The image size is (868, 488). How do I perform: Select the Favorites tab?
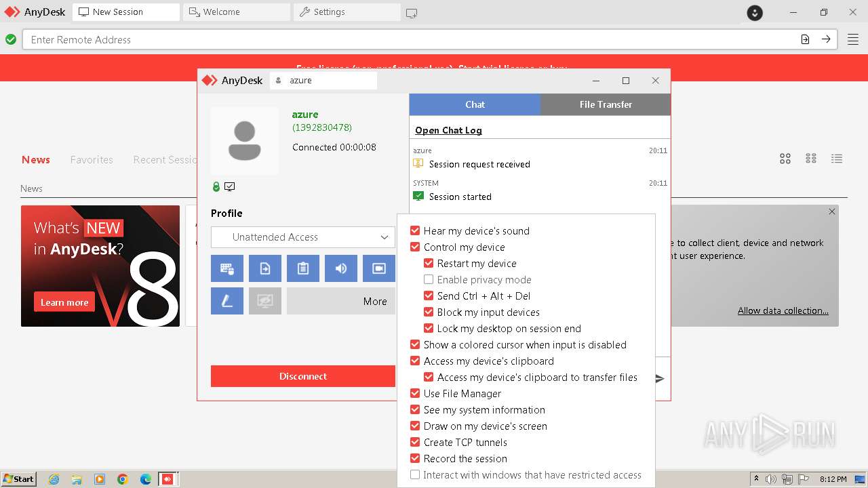tap(92, 159)
